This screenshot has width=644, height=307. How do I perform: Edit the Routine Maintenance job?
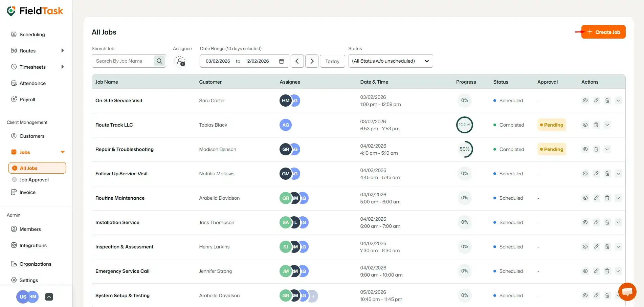point(596,198)
